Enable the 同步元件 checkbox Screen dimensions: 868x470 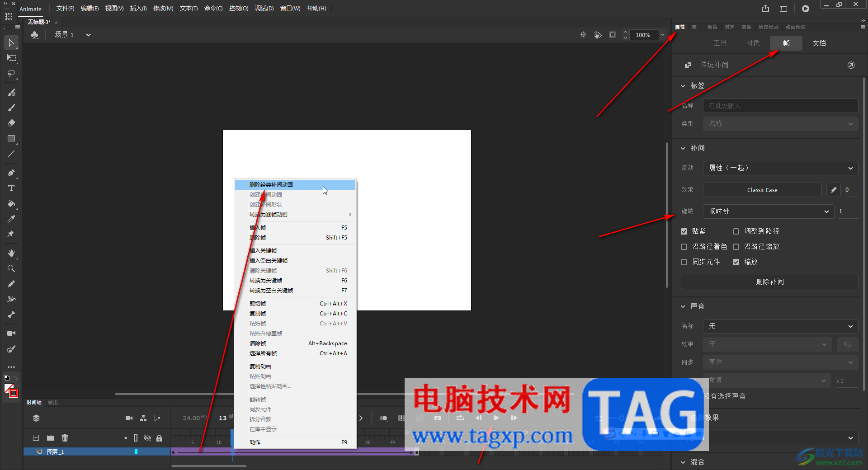tap(684, 262)
